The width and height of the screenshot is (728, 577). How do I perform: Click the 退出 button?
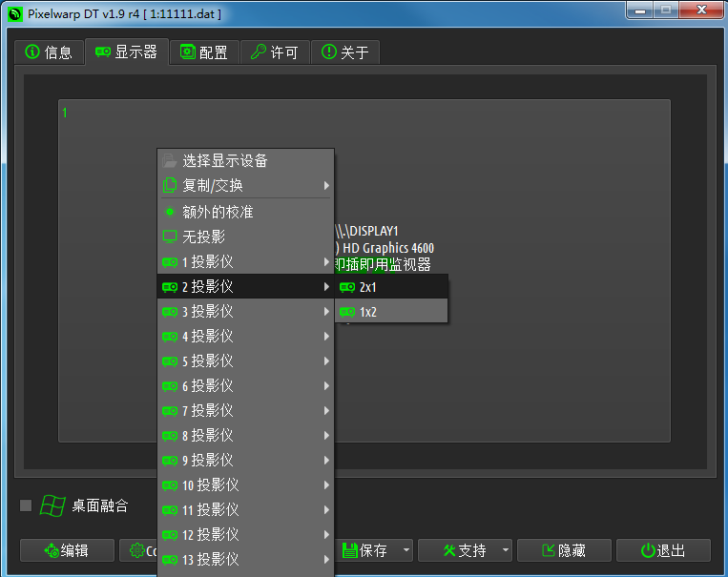663,550
